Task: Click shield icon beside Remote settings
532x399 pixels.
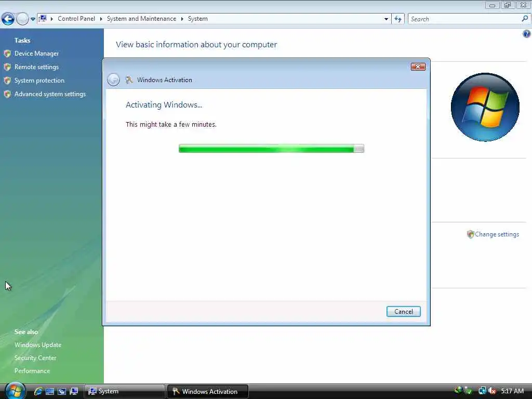Action: click(x=7, y=67)
